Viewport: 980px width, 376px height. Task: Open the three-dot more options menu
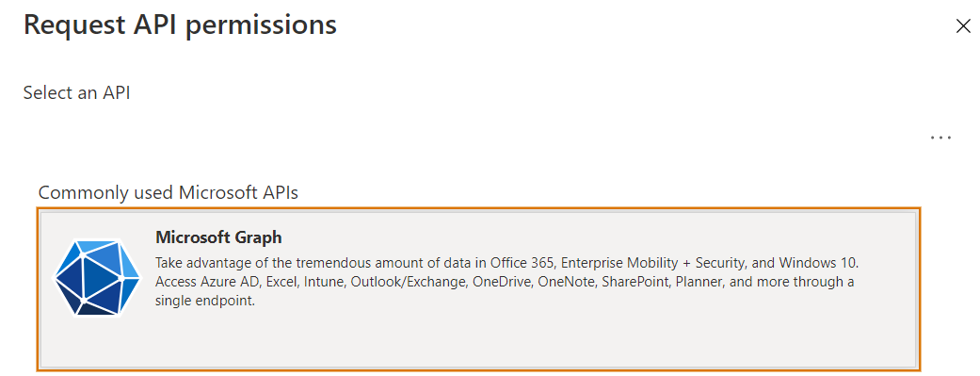(x=940, y=138)
